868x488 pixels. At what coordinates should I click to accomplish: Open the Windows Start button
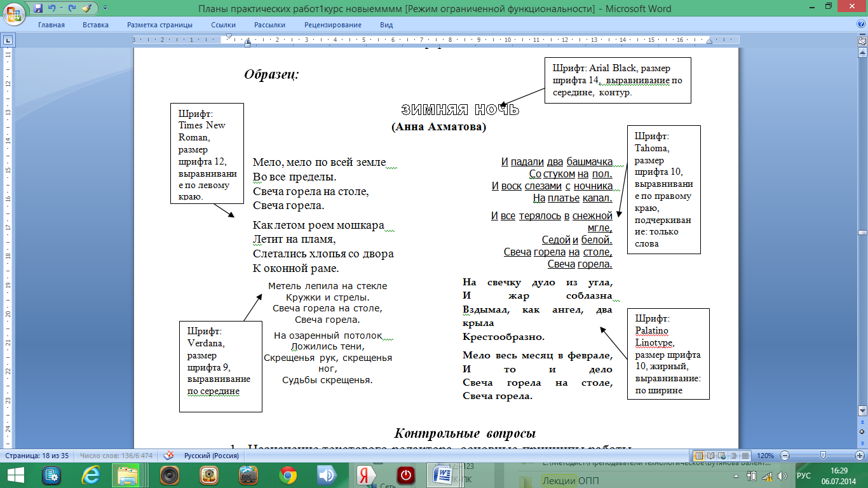pyautogui.click(x=15, y=475)
